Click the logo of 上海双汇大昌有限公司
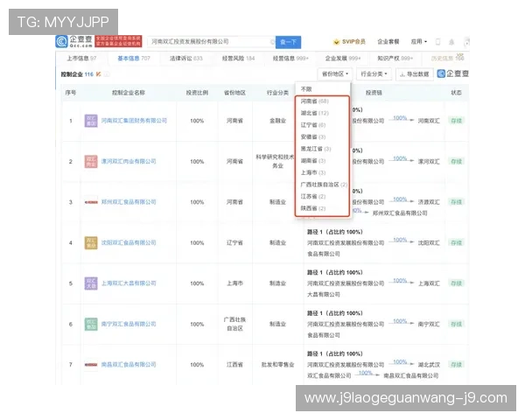 coord(91,283)
